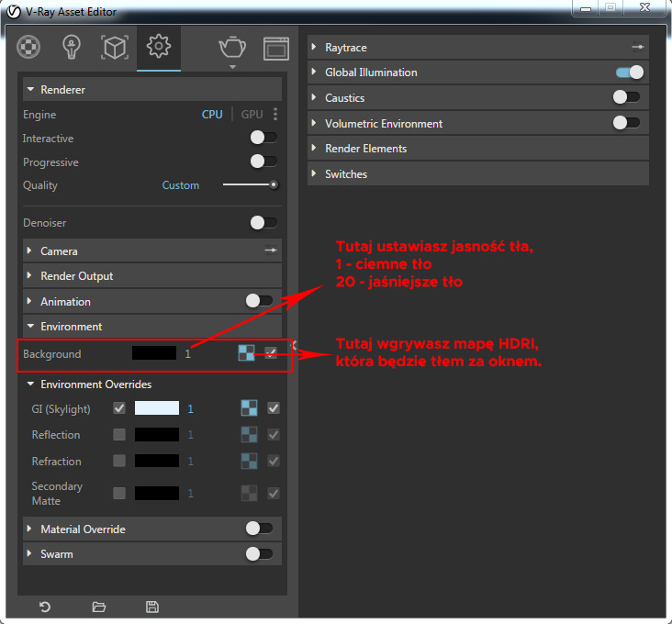Toggle the Secondary Matte texture checkbox

(274, 493)
